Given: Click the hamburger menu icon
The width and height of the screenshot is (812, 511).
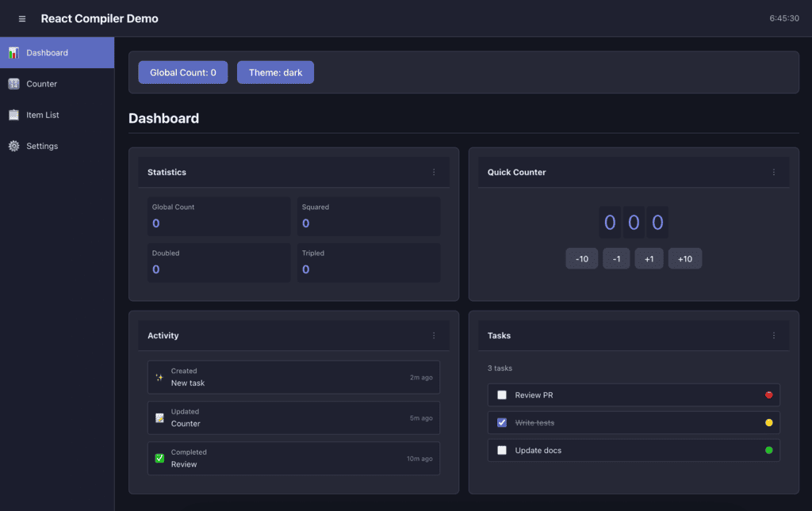Looking at the screenshot, I should [x=22, y=19].
